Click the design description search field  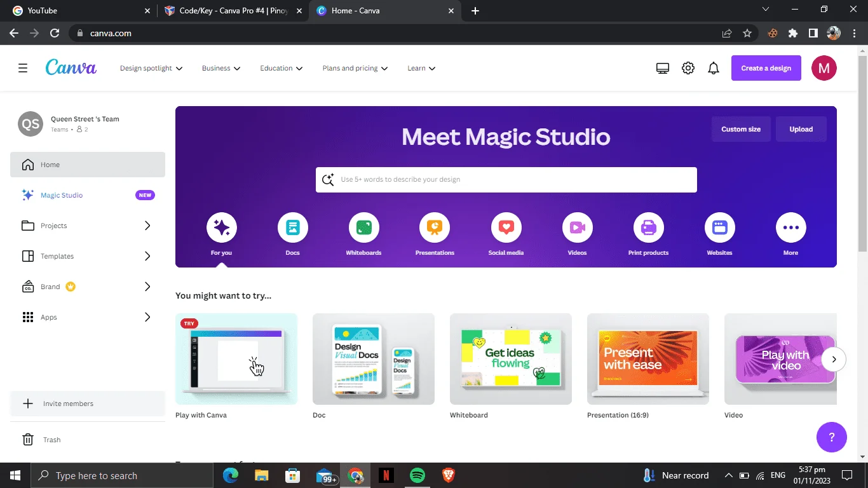[x=506, y=179]
